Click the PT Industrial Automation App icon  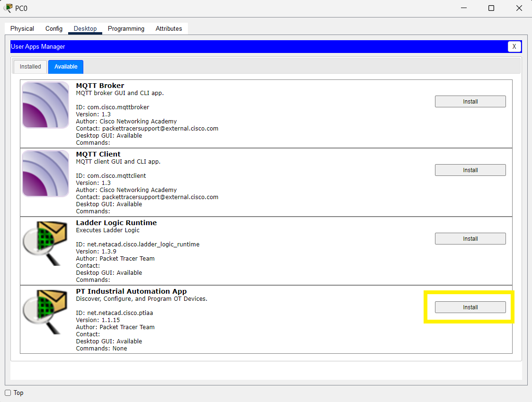tap(45, 311)
